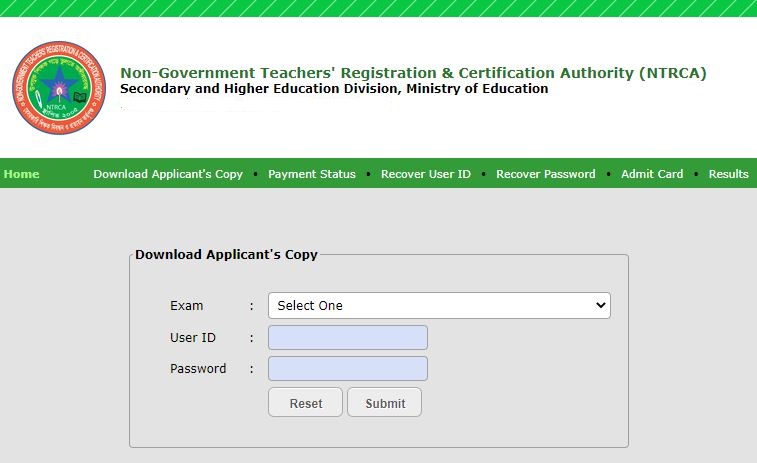Open Download Applicant's Copy menu link

tap(168, 174)
